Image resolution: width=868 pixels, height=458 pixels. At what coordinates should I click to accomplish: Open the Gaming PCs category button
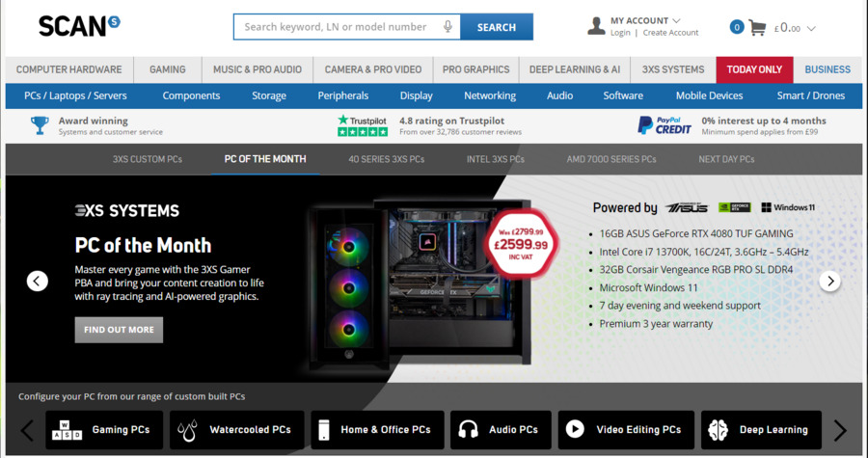(x=104, y=430)
